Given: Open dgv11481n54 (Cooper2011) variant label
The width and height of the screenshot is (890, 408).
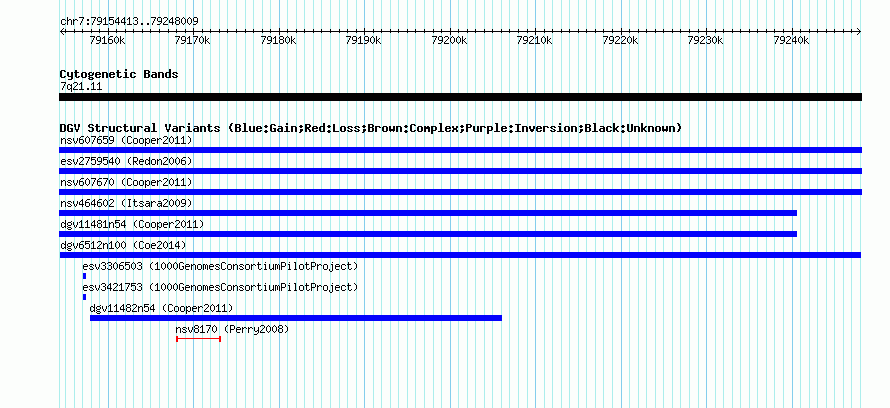Looking at the screenshot, I should coord(132,224).
